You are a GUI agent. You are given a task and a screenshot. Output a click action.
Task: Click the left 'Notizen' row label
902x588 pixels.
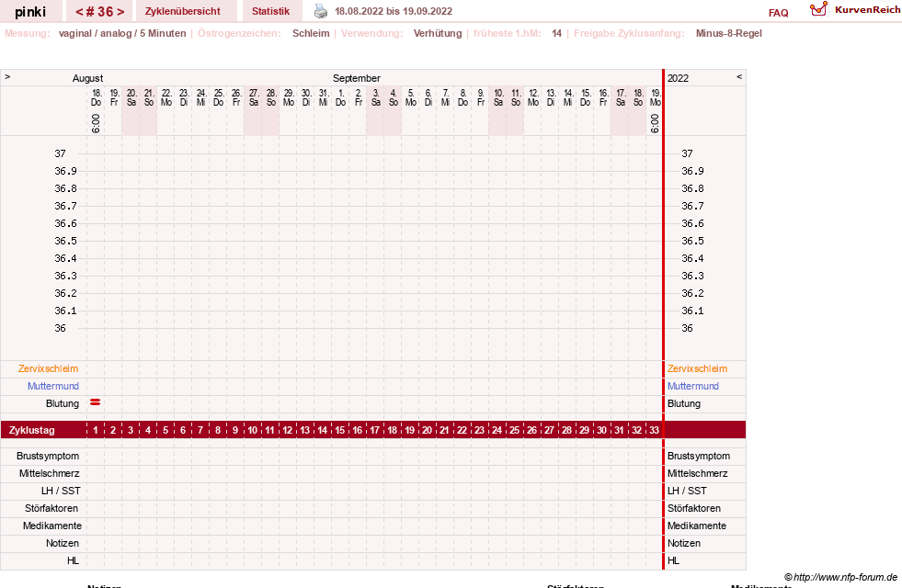(x=63, y=543)
